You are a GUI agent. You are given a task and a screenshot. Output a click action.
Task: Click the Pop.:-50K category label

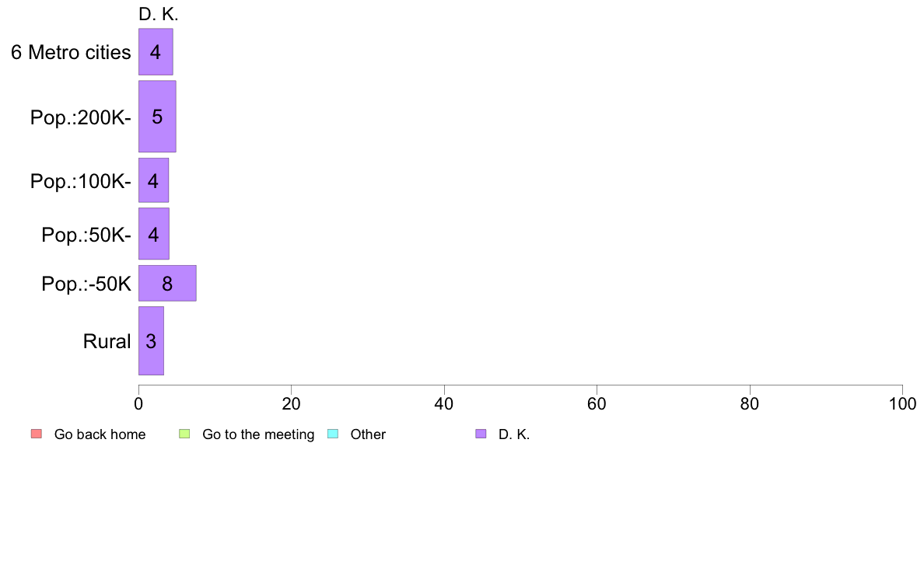coord(86,284)
